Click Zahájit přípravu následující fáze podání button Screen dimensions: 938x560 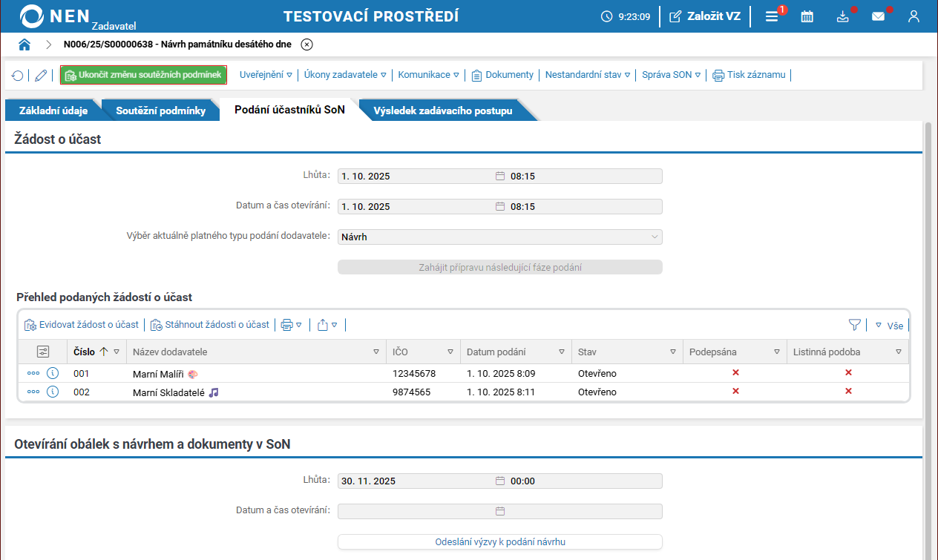[499, 267]
